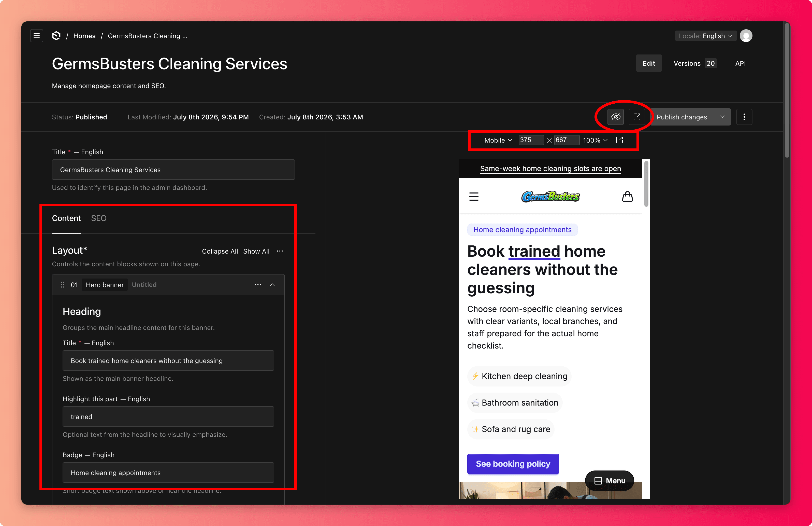The image size is (812, 526).
Task: Click the Highlight this part input
Action: coord(168,416)
